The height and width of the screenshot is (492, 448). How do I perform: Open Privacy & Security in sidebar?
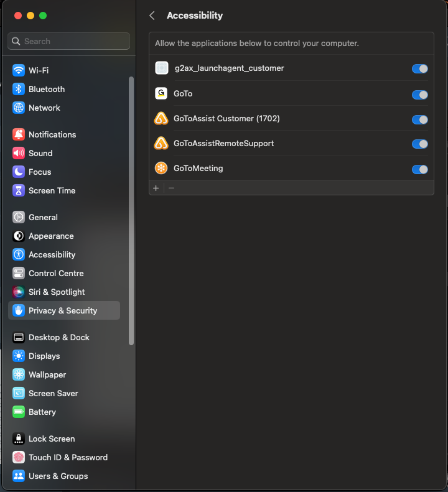coord(64,310)
